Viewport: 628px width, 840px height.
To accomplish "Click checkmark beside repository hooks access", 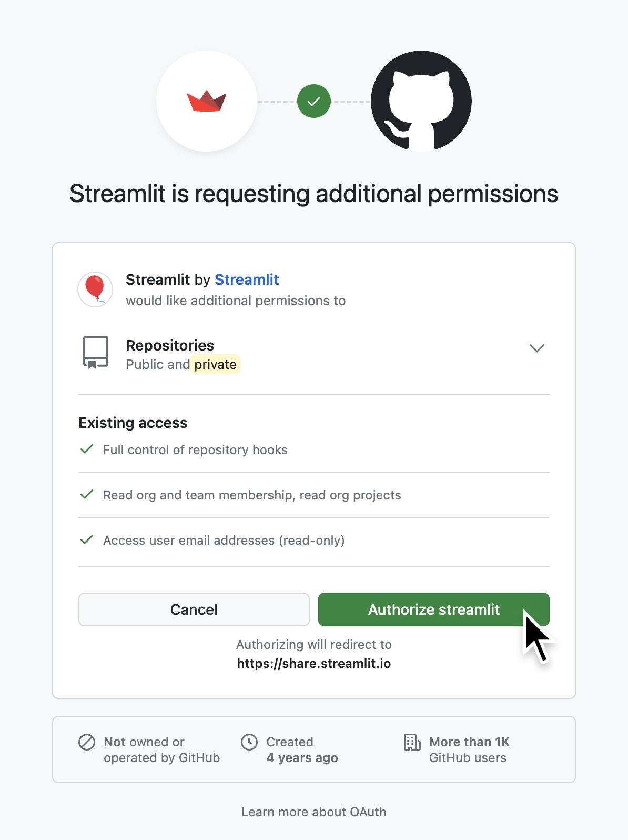I will click(87, 449).
